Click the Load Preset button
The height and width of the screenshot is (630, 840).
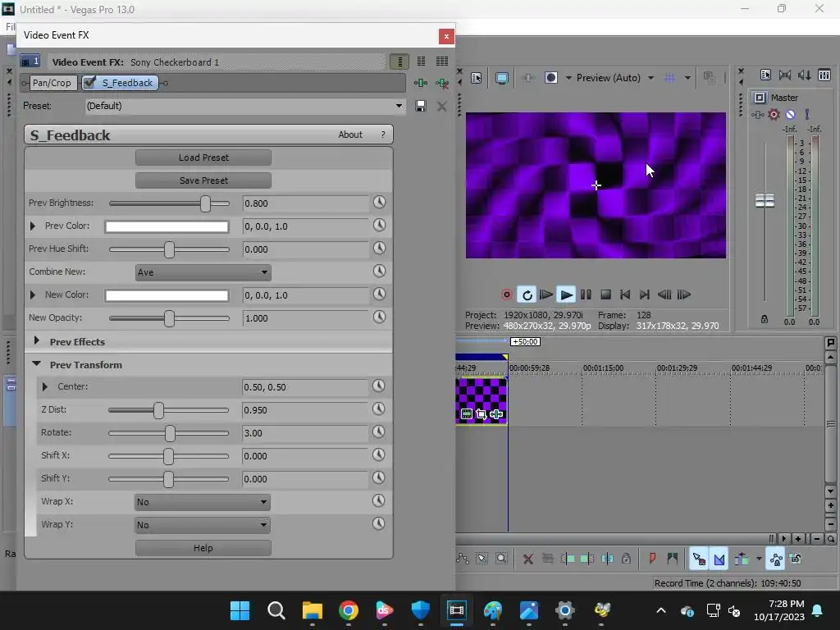(x=203, y=157)
